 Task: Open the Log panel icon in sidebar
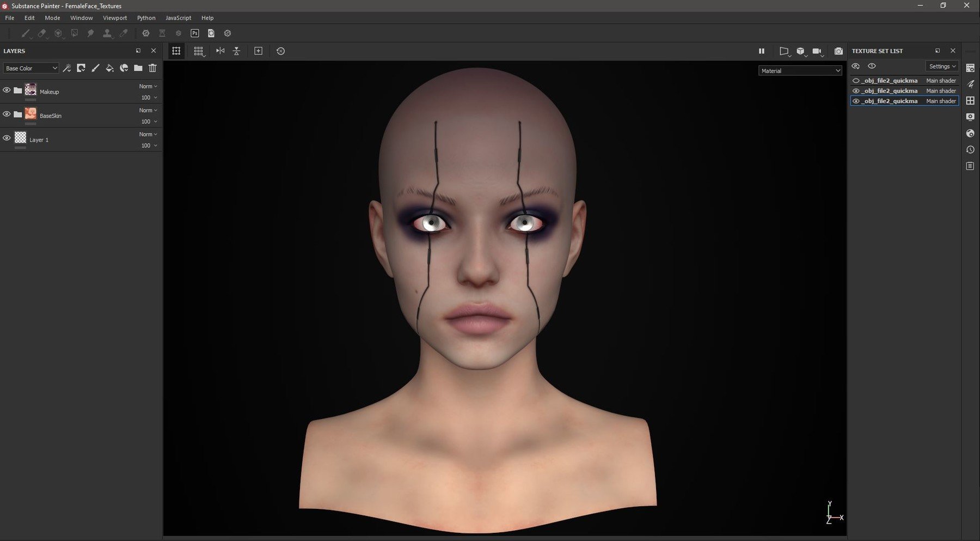click(970, 166)
